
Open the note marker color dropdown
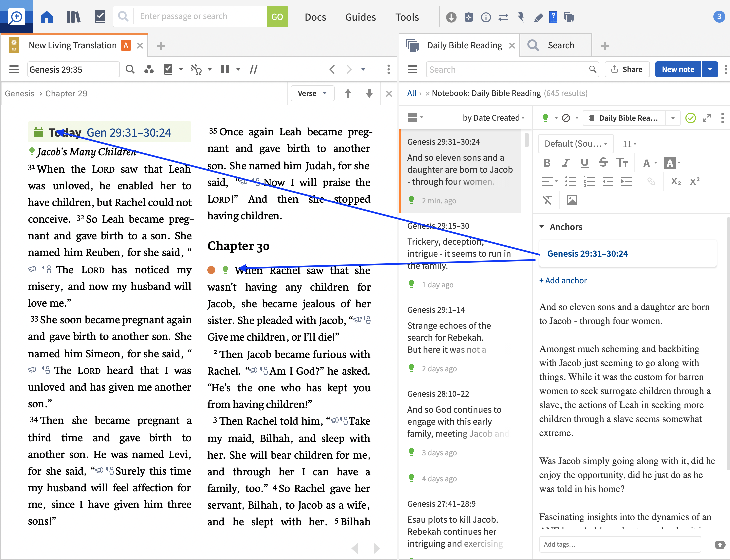click(550, 118)
